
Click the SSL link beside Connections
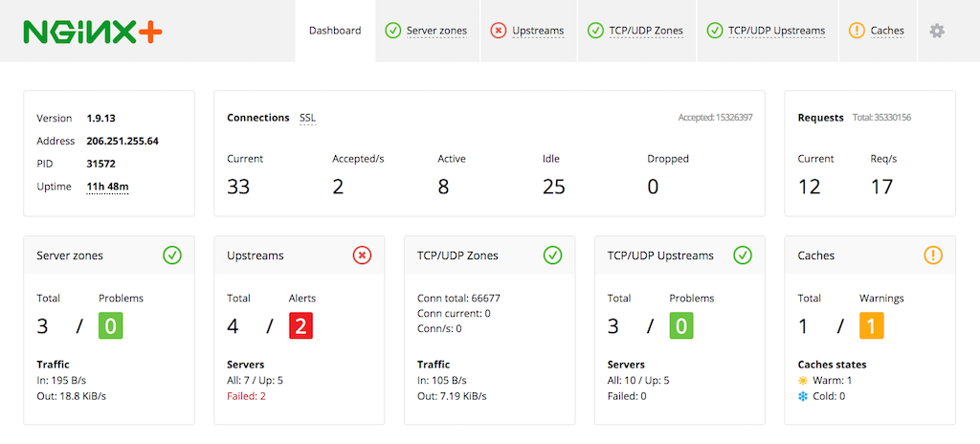pyautogui.click(x=307, y=118)
